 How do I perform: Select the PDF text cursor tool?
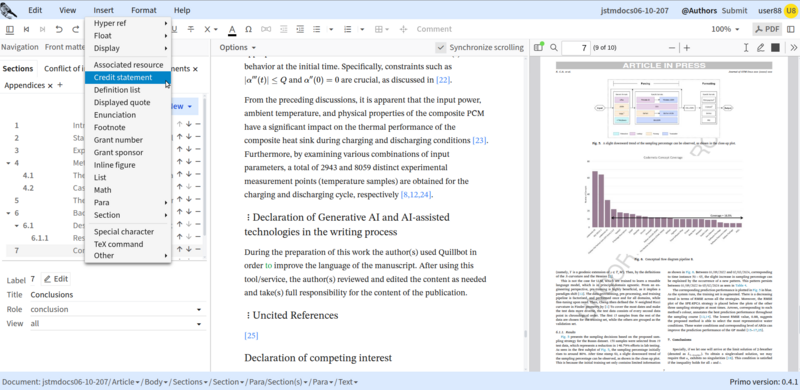pyautogui.click(x=746, y=48)
